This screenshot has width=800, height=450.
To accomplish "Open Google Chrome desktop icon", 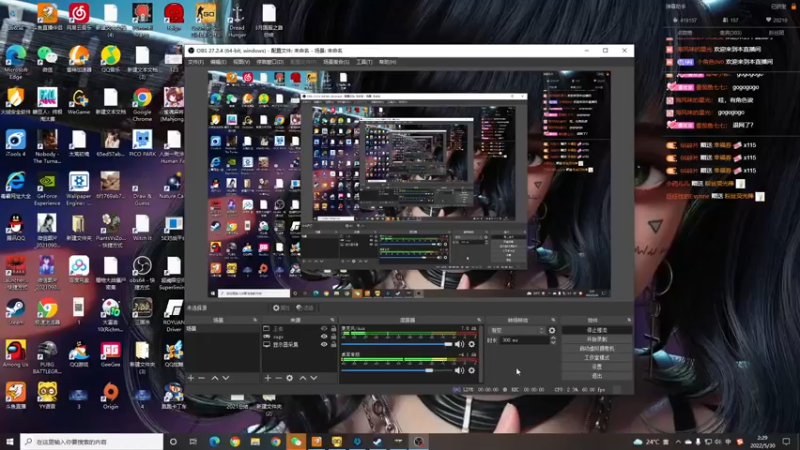I will tap(142, 105).
